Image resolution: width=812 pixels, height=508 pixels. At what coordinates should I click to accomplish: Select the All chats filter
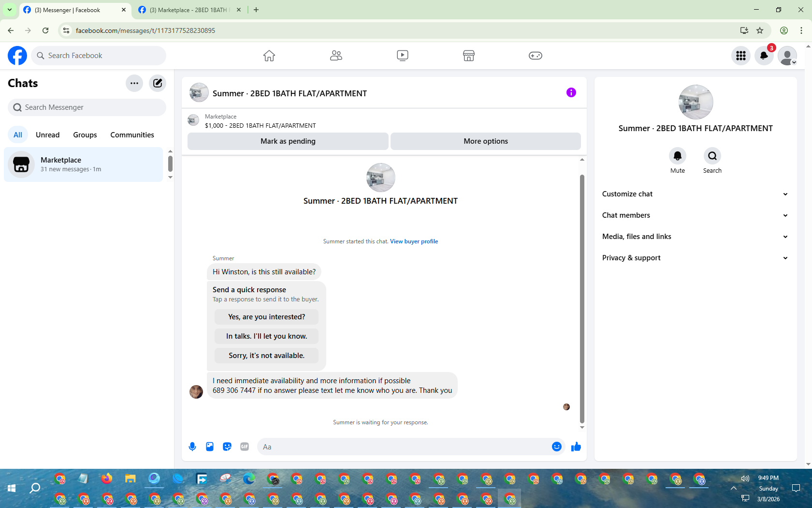(x=18, y=135)
